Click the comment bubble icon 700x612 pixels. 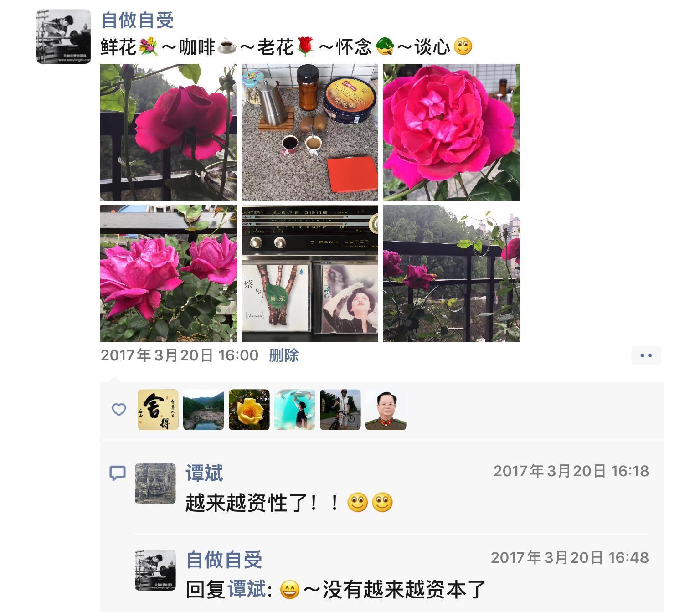tap(118, 473)
